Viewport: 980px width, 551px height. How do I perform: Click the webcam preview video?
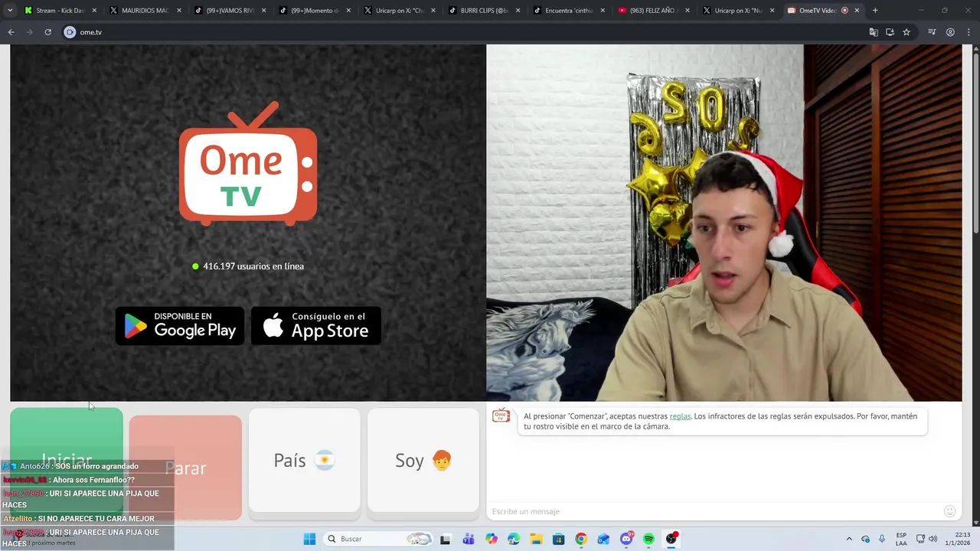(x=724, y=223)
